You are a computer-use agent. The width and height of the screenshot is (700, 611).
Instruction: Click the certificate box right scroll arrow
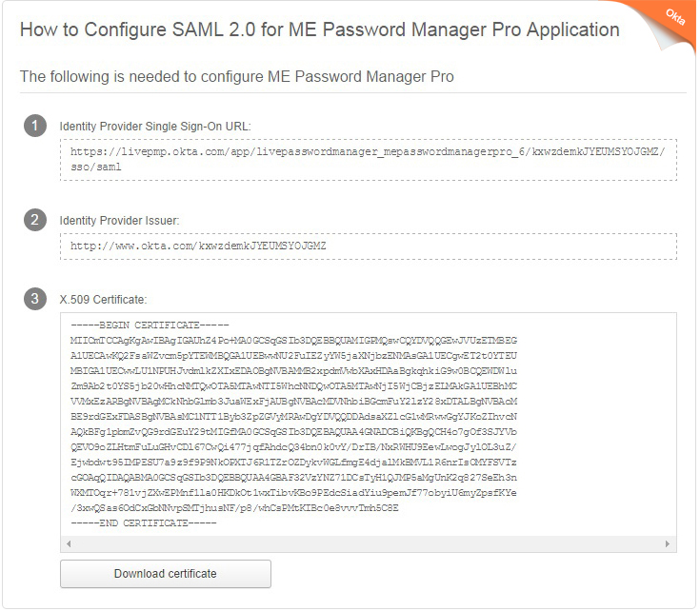pos(668,543)
